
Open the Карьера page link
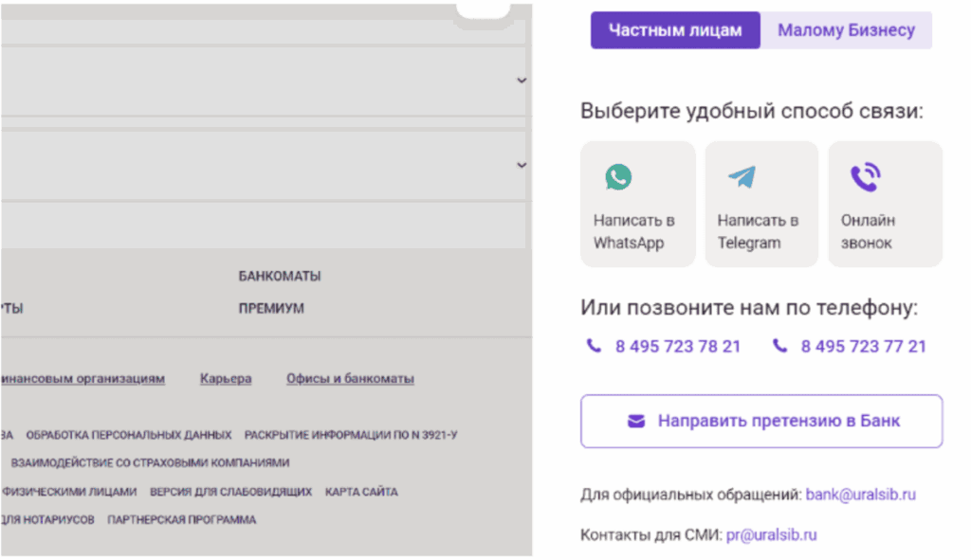(x=226, y=378)
